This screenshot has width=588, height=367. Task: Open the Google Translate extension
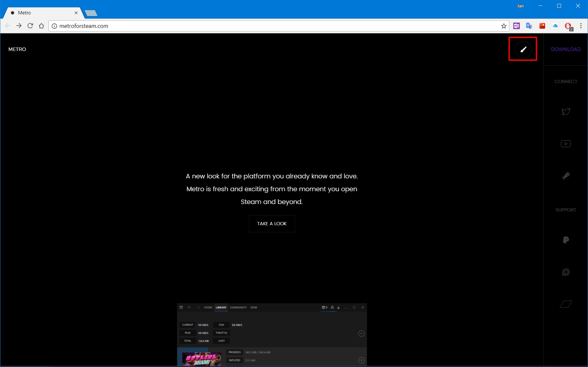coord(529,26)
